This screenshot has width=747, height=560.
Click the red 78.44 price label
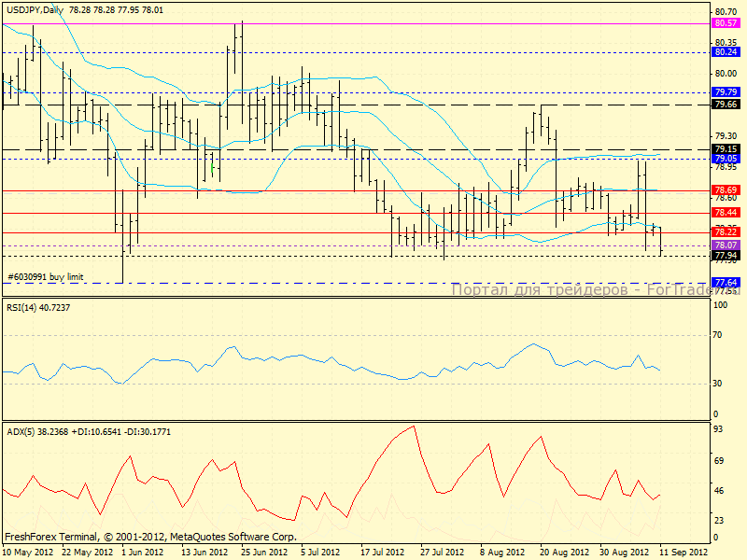(x=726, y=213)
